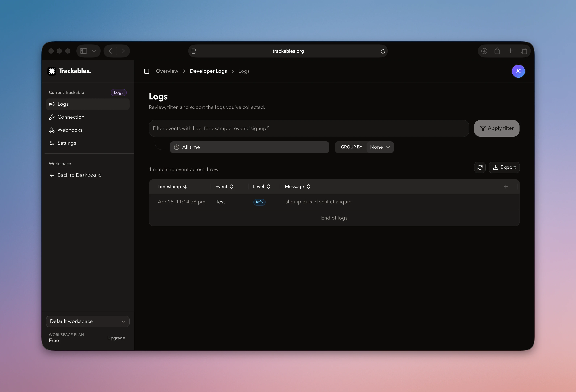The width and height of the screenshot is (576, 392).
Task: Click the browser share icon
Action: (x=497, y=51)
